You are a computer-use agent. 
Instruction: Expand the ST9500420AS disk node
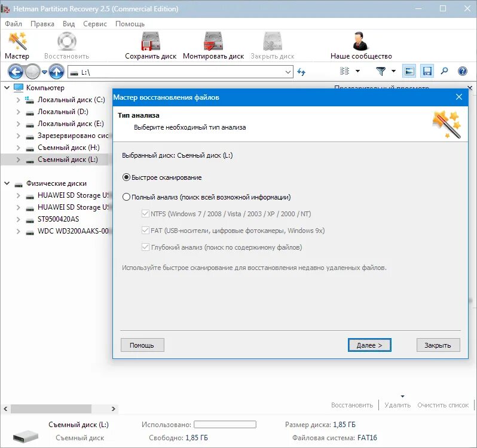19,219
